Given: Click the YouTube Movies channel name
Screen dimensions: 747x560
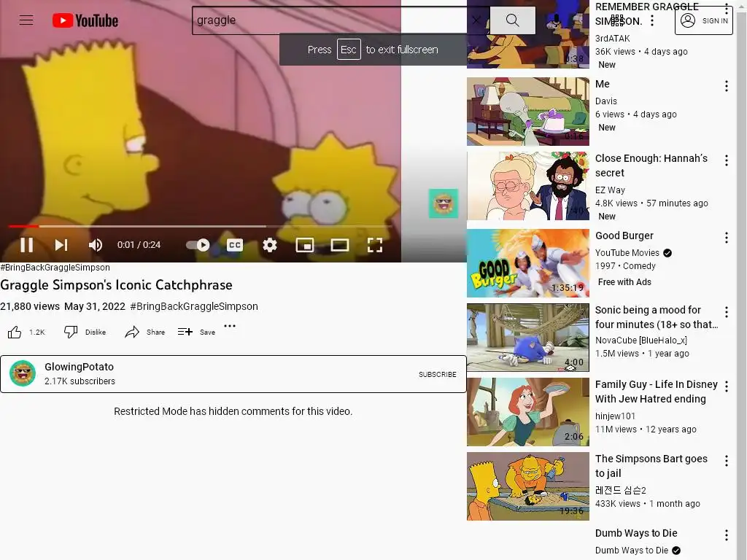Looking at the screenshot, I should coord(627,253).
